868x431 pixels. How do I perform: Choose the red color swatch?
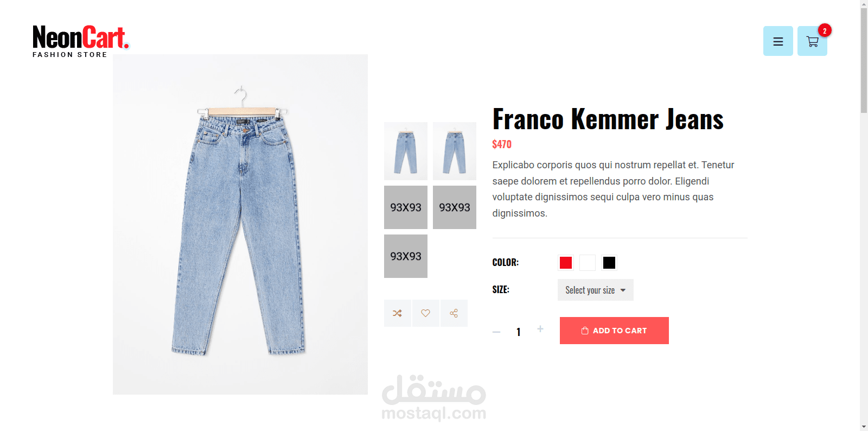[x=566, y=263]
